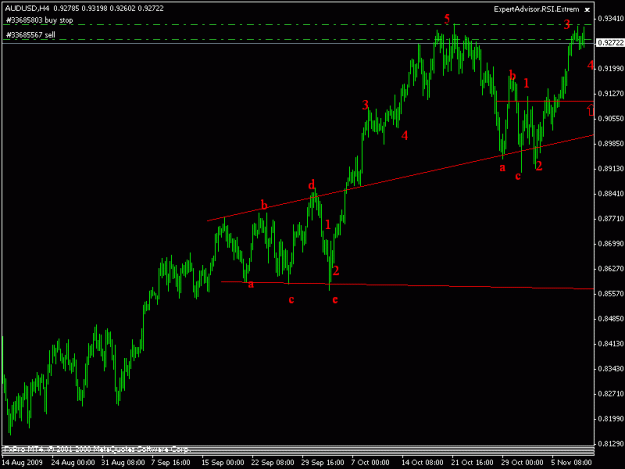Click the 0.84130 price axis label
The width and height of the screenshot is (625, 469).
tap(611, 343)
